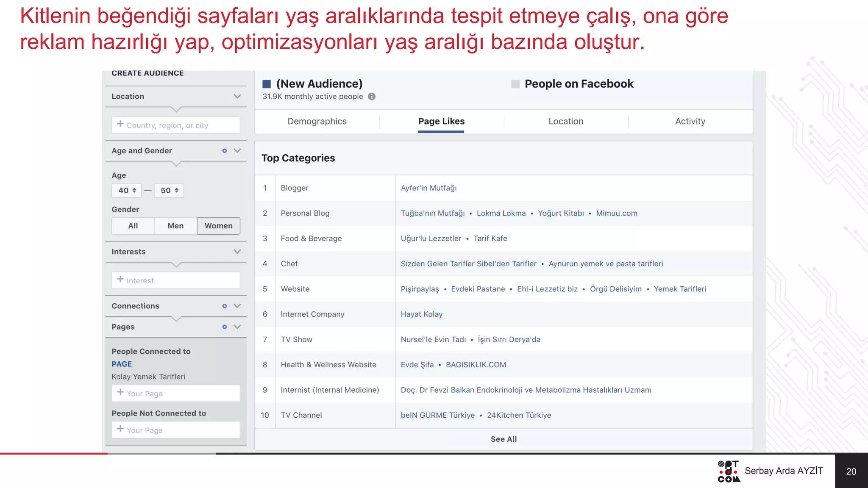868x488 pixels.
Task: Open the Ehl-i Lezzetiz biz page link
Action: 547,289
